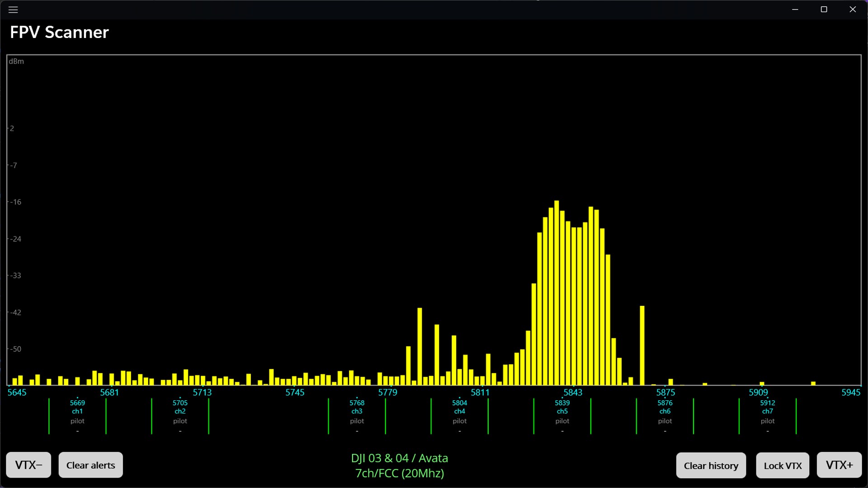The height and width of the screenshot is (488, 868).
Task: Select channel ch3 at 5768
Action: point(357,411)
